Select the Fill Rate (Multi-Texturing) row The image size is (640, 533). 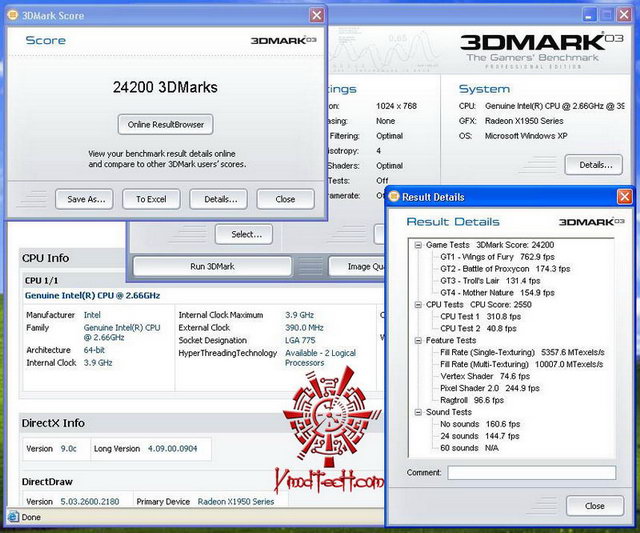522,364
